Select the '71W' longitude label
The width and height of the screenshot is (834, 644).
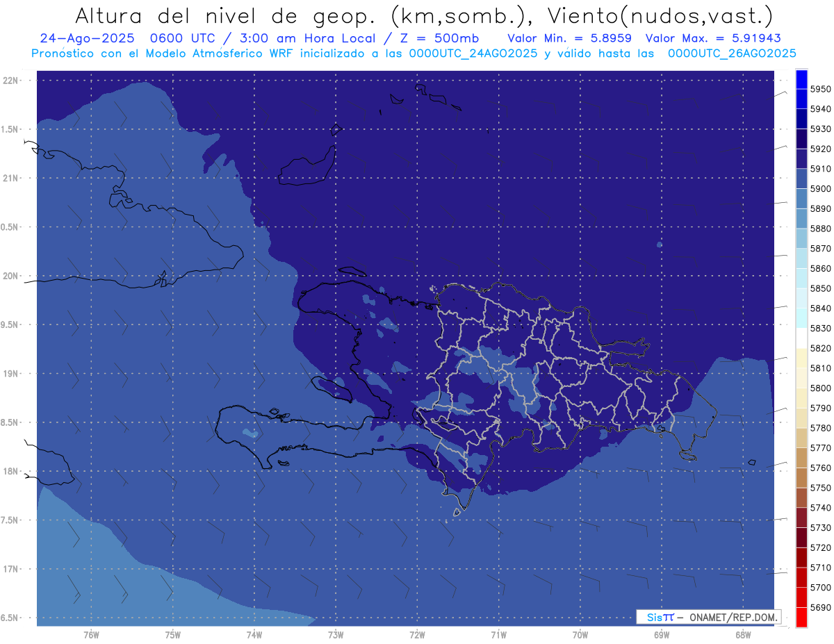point(498,635)
